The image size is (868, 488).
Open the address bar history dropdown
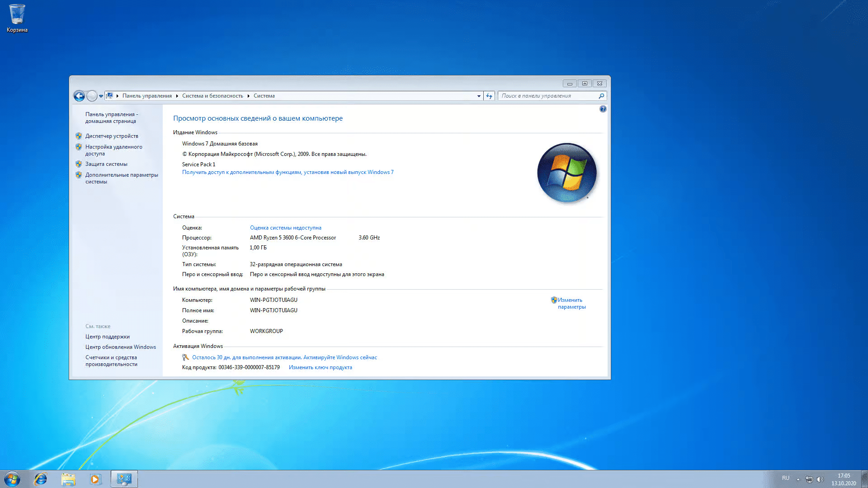point(479,96)
